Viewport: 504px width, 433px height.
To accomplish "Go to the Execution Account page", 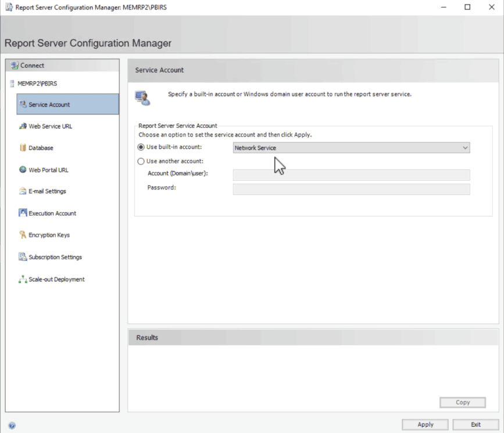I will [x=52, y=213].
